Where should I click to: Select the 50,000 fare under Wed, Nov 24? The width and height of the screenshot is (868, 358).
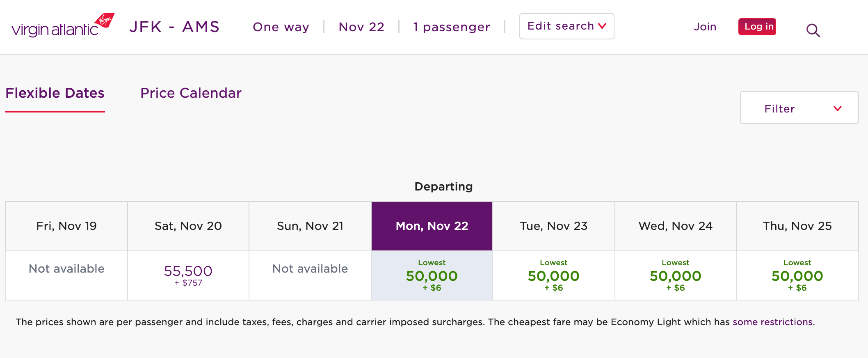click(x=675, y=275)
